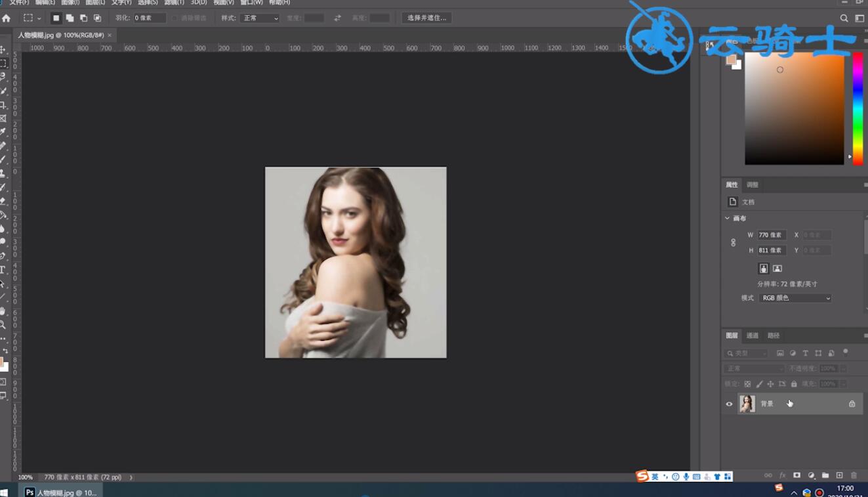Close the 人物模糊.jpg document tab

pyautogui.click(x=110, y=35)
